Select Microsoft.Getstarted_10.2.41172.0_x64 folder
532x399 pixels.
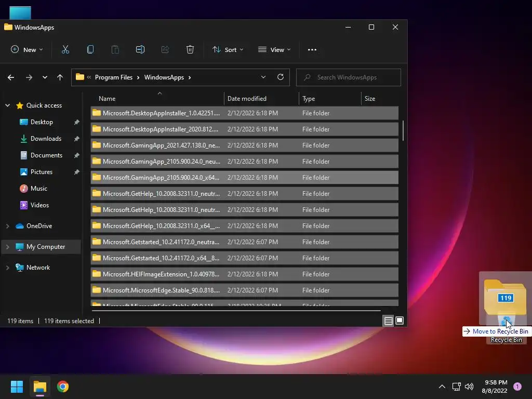pos(244,258)
